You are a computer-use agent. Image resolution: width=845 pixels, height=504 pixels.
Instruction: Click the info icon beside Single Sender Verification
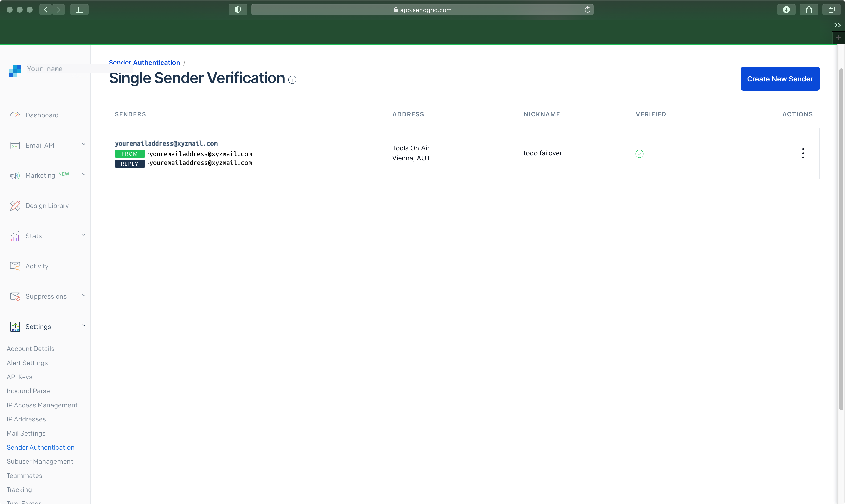tap(292, 80)
